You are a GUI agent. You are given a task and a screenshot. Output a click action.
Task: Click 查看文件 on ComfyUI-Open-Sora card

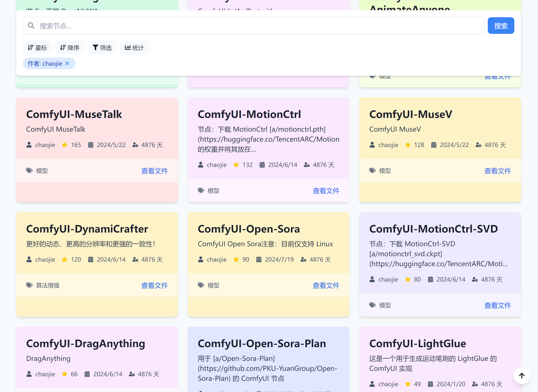point(326,285)
